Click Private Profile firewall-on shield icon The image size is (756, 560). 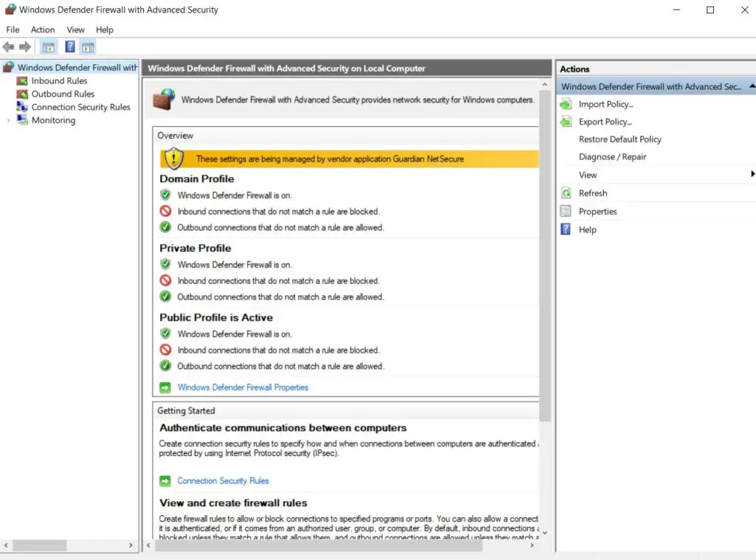click(165, 264)
